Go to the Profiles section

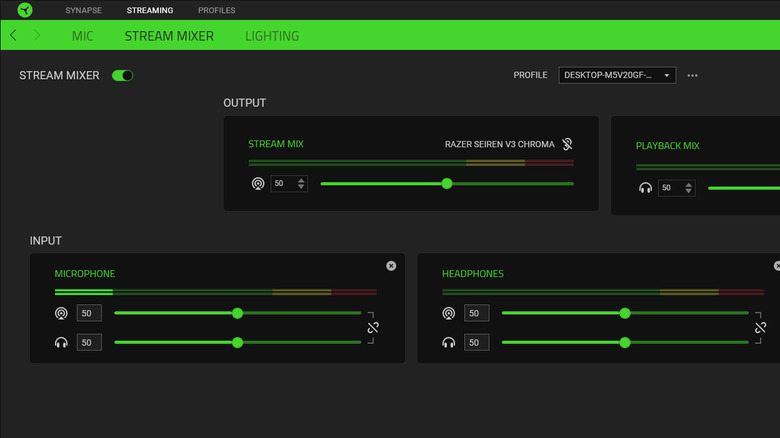tap(216, 10)
